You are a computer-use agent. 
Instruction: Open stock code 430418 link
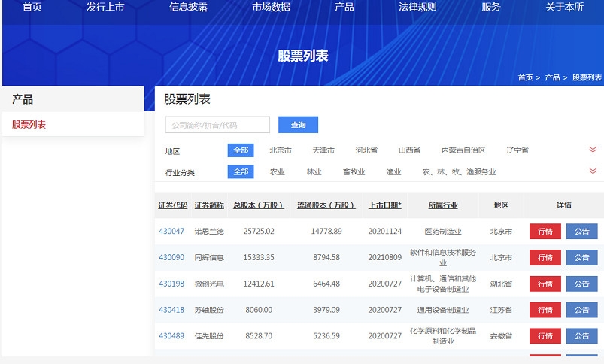click(x=171, y=310)
